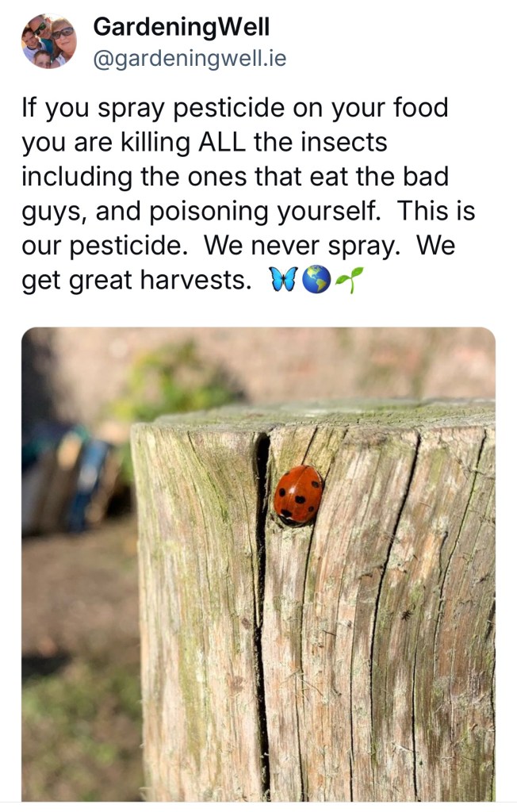Click the blue butterfly emoji
Screen dimensions: 517x812
[x=283, y=280]
